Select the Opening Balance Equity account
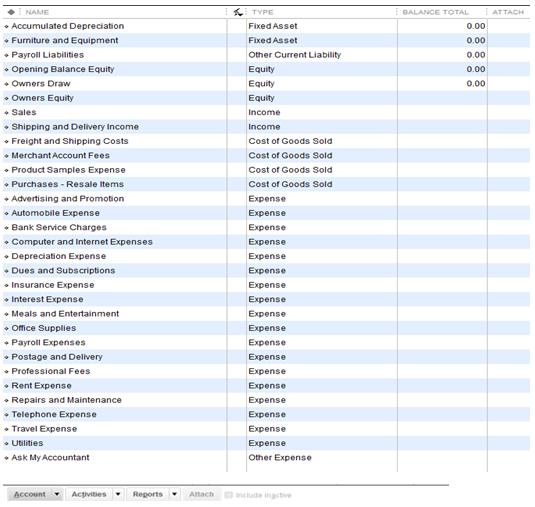535x507 pixels. point(266,69)
